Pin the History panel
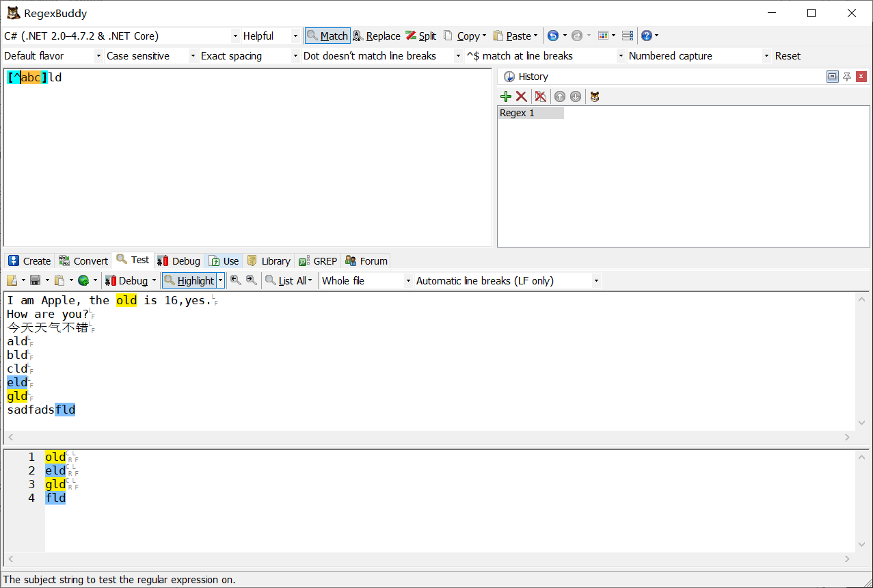This screenshot has height=588, width=873. point(847,77)
